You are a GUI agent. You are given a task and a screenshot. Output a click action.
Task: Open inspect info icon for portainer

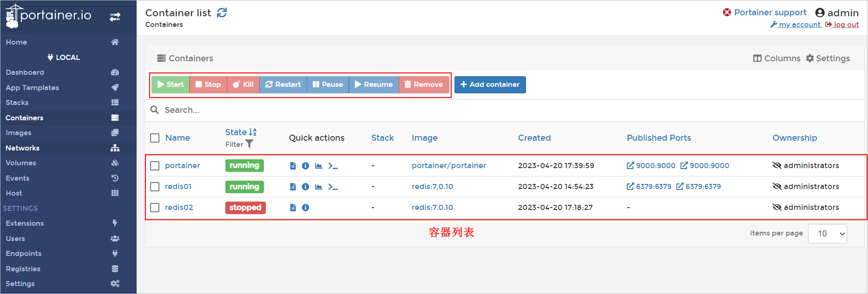pos(305,166)
